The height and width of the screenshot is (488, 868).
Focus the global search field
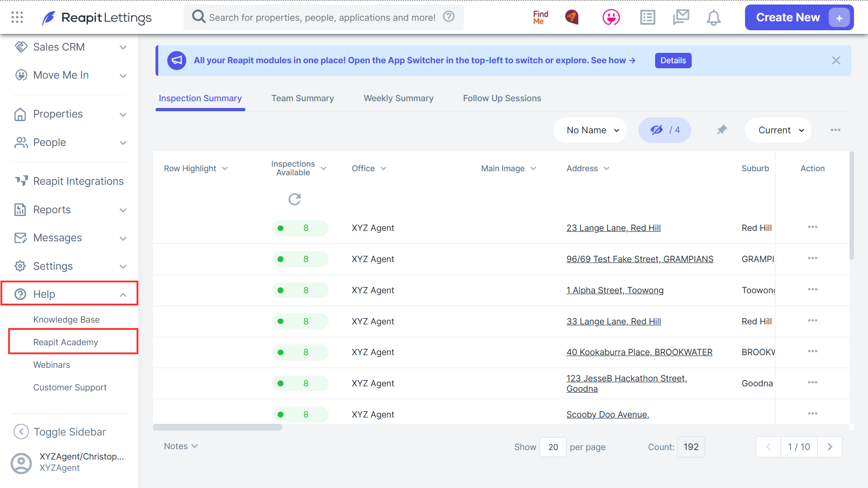tap(324, 18)
